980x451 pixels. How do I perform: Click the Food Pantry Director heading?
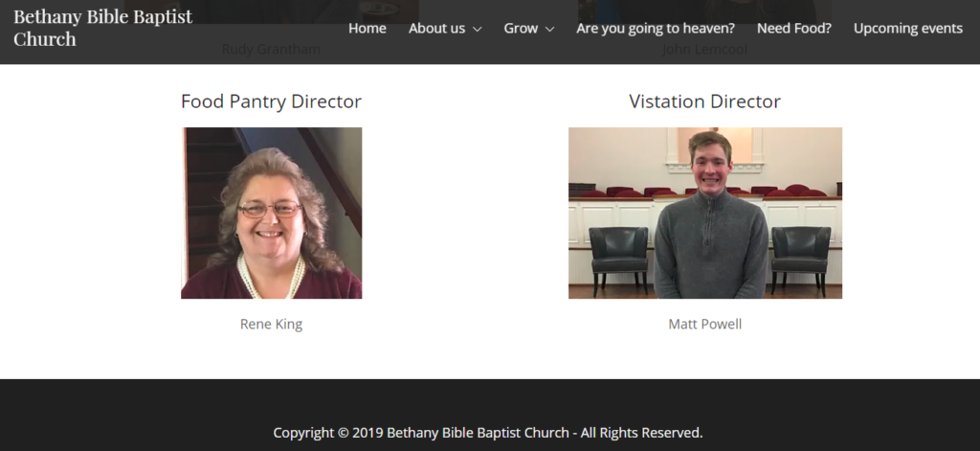point(271,101)
